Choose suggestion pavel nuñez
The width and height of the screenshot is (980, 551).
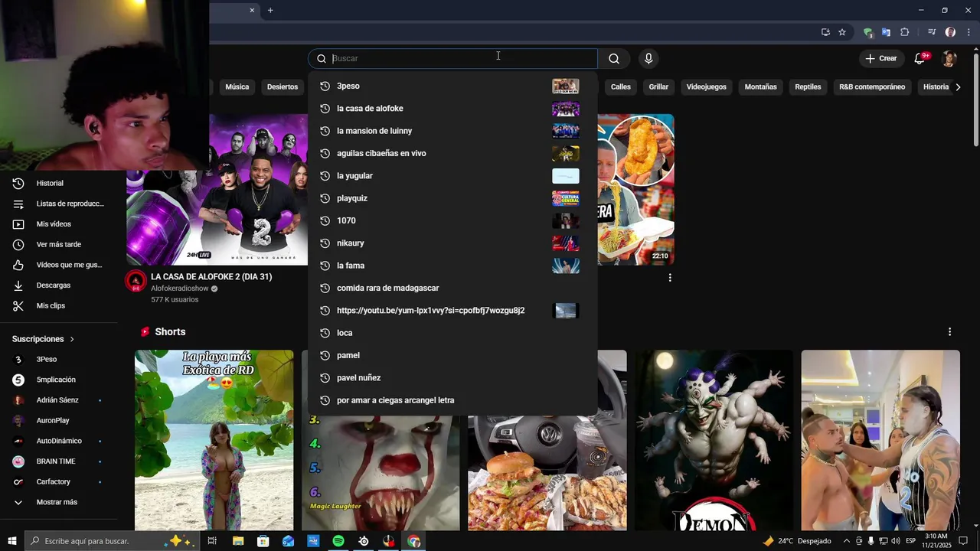452,378
